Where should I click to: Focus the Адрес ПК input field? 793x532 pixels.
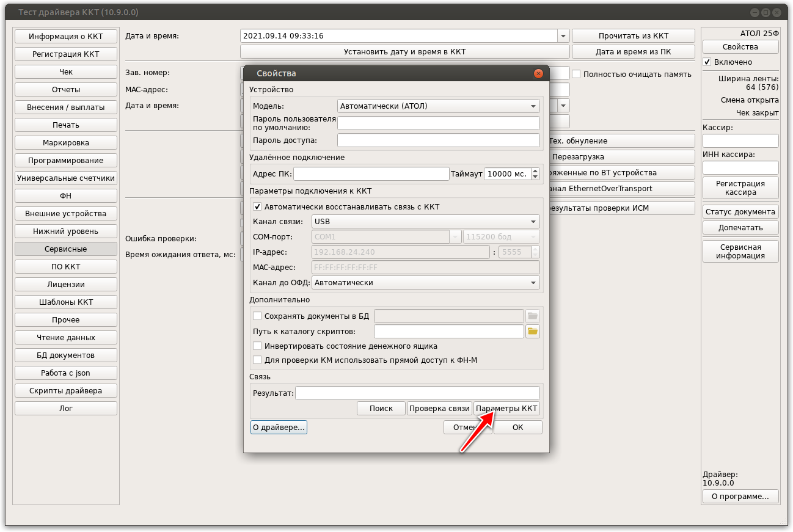[371, 173]
